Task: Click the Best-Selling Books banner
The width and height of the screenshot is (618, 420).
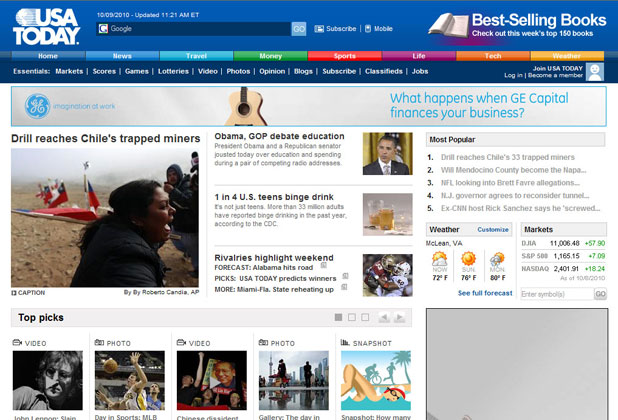Action: click(518, 25)
